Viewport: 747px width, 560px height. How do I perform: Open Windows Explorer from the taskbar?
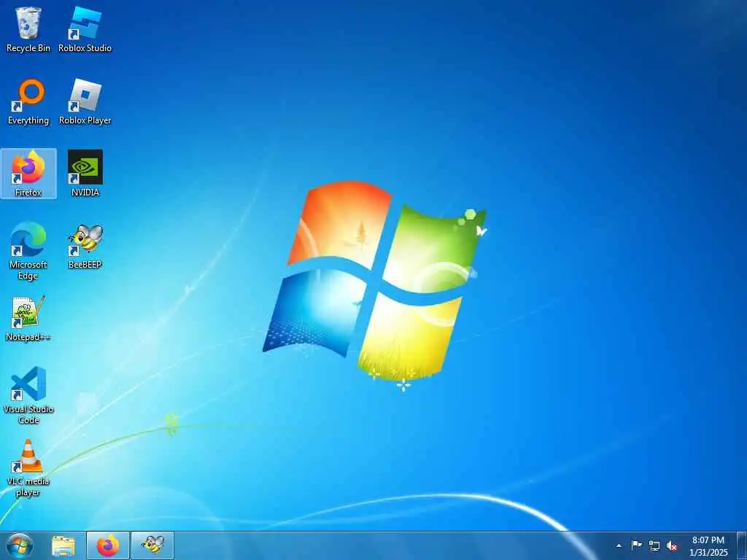pyautogui.click(x=63, y=545)
